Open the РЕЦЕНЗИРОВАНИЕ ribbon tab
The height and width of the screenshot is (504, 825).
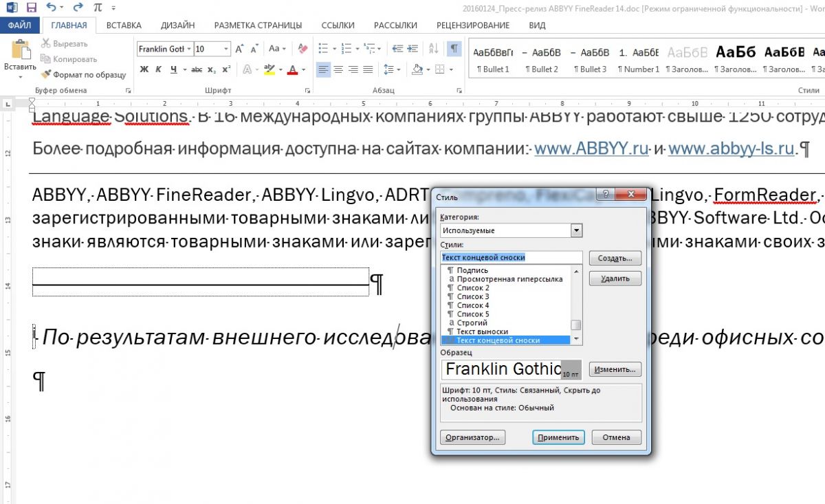pyautogui.click(x=473, y=25)
